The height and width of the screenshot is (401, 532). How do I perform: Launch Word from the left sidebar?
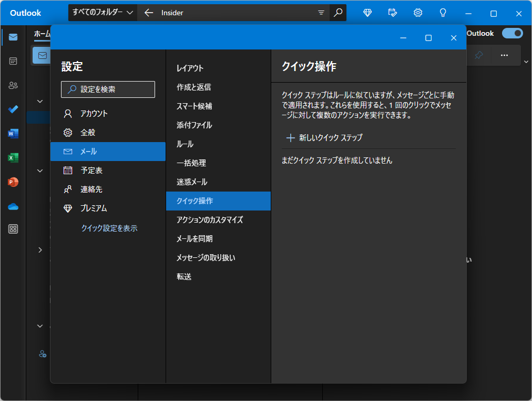click(x=13, y=133)
